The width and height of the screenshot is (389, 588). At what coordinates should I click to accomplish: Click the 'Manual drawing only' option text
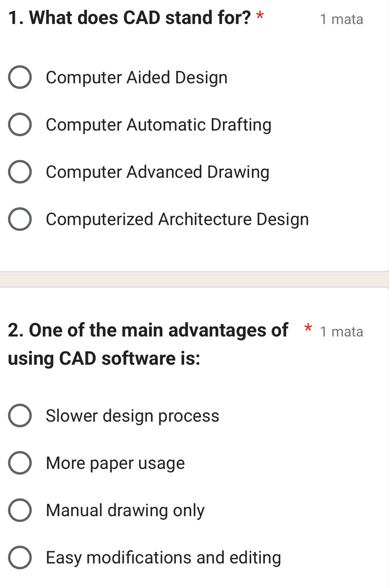[x=125, y=510]
